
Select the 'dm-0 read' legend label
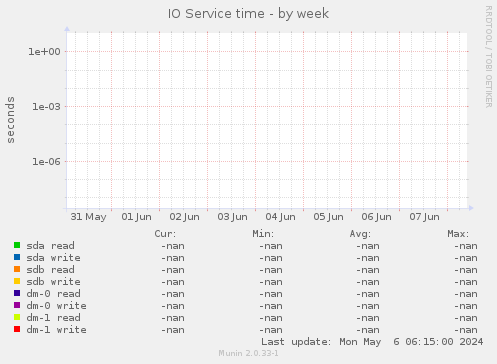(x=53, y=294)
